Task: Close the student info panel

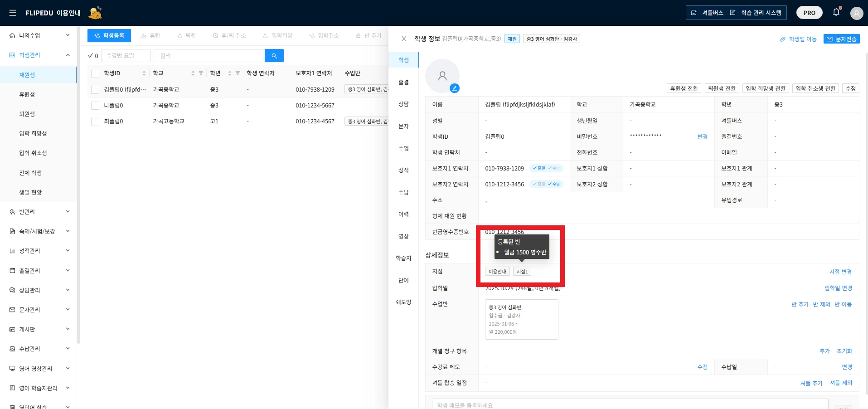Action: click(404, 39)
